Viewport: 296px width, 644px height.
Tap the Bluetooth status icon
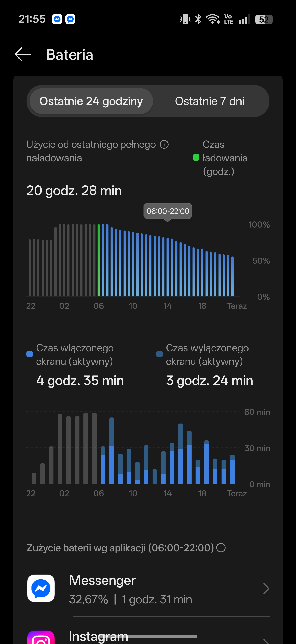click(x=198, y=19)
